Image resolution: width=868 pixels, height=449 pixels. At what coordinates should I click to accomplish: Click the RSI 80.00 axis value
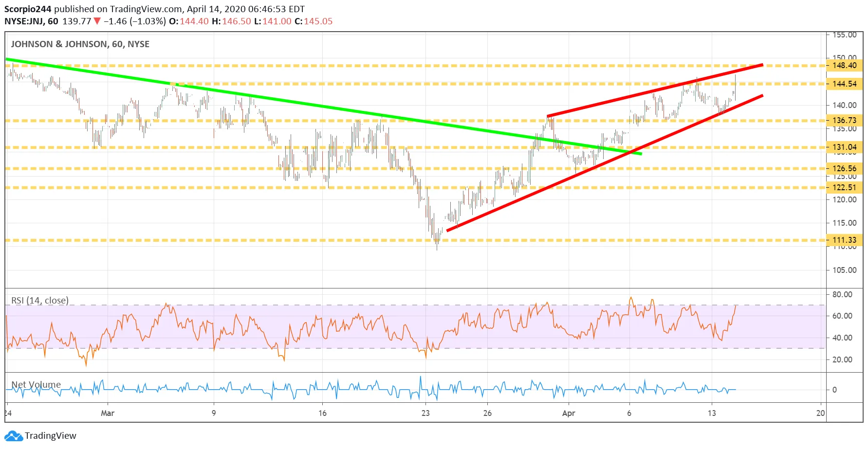pyautogui.click(x=842, y=294)
